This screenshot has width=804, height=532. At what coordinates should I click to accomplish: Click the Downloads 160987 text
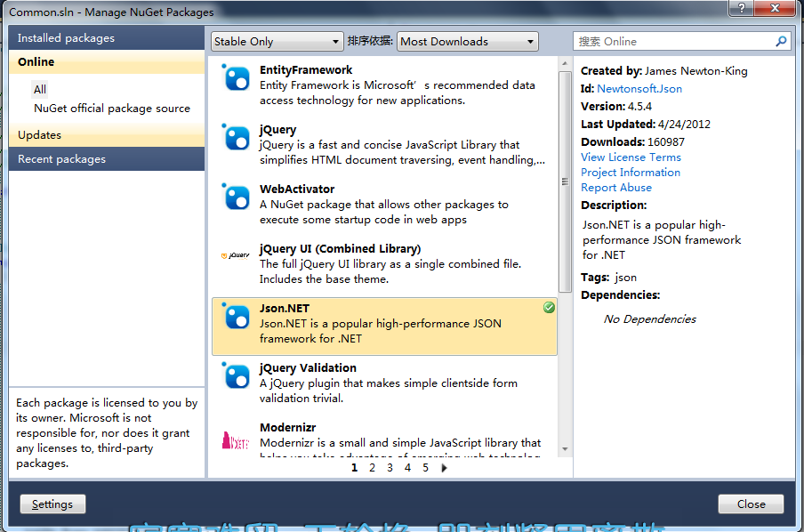[632, 142]
